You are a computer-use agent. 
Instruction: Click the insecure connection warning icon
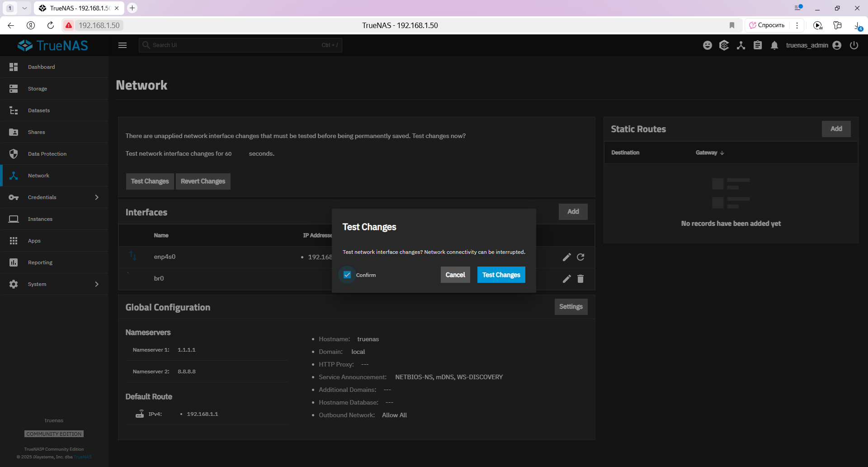point(69,25)
